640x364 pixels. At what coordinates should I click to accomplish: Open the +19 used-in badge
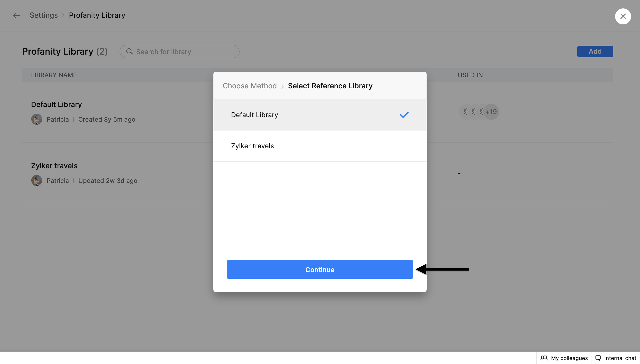(x=491, y=112)
